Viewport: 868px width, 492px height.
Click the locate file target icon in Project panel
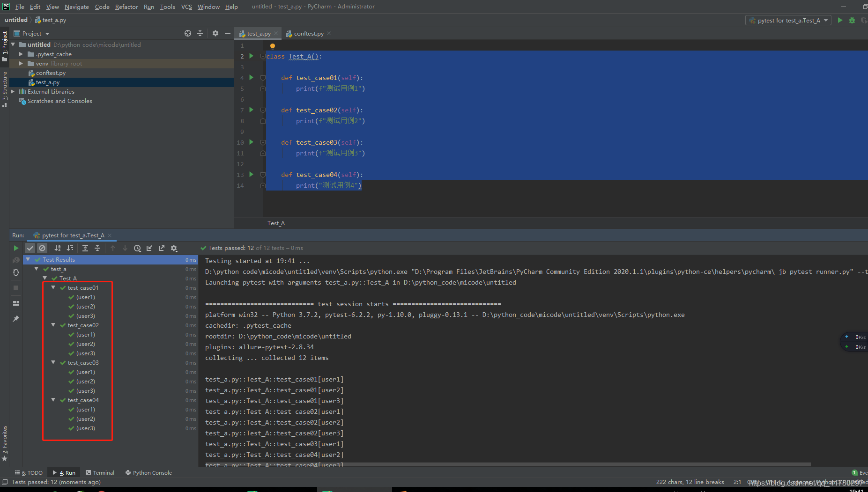[188, 33]
